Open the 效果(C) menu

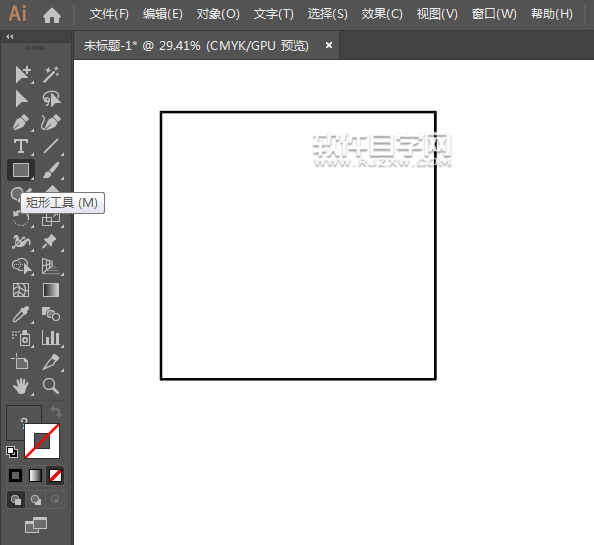pos(382,14)
